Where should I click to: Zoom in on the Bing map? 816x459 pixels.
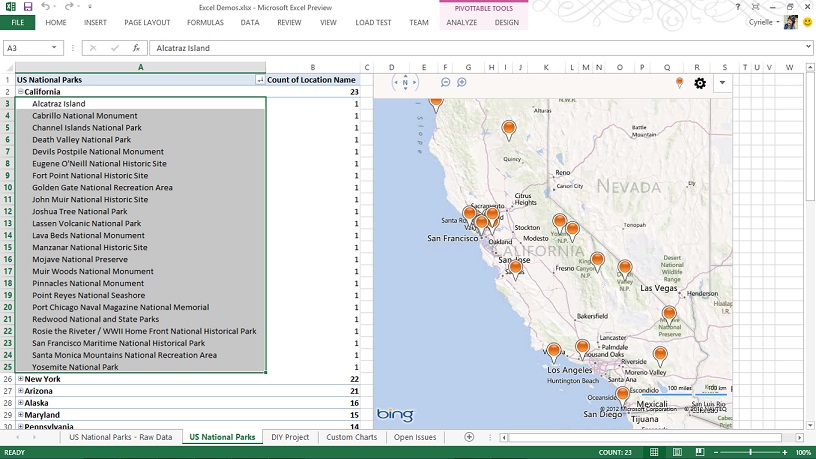click(x=462, y=82)
